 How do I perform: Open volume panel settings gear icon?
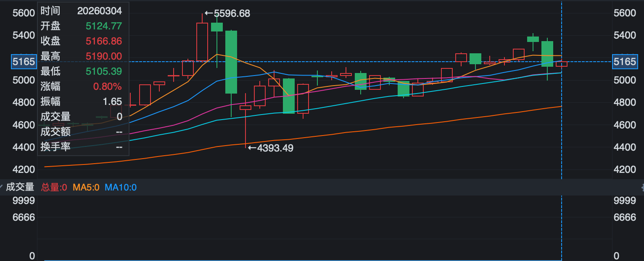(642, 187)
